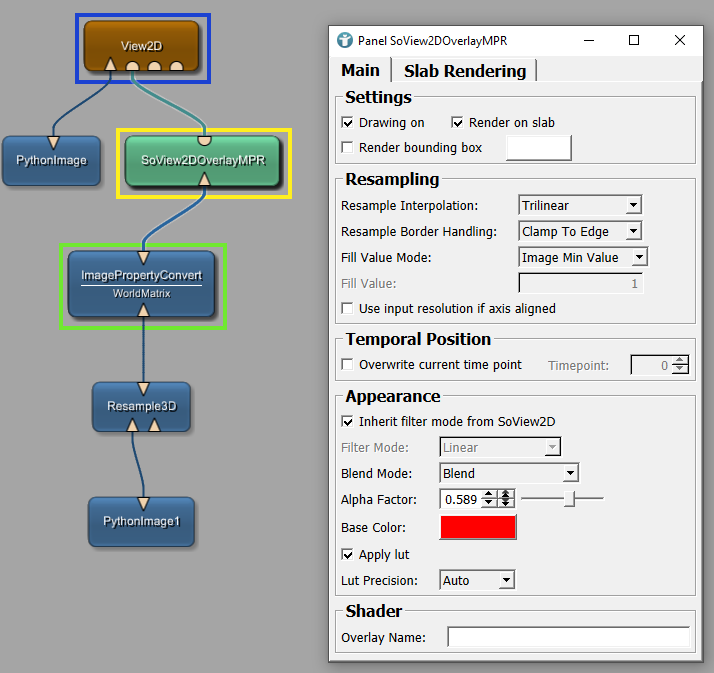Maximize the SoView2DOverlayMPR panel window
Image resolution: width=714 pixels, height=673 pixels.
click(x=633, y=41)
